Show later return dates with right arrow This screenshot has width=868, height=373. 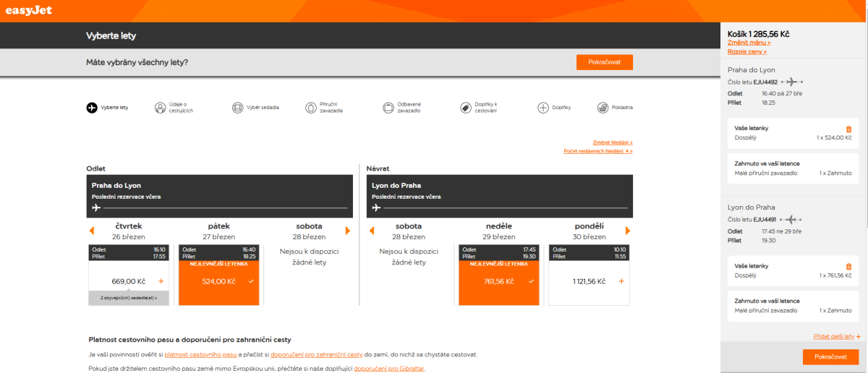pyautogui.click(x=628, y=231)
